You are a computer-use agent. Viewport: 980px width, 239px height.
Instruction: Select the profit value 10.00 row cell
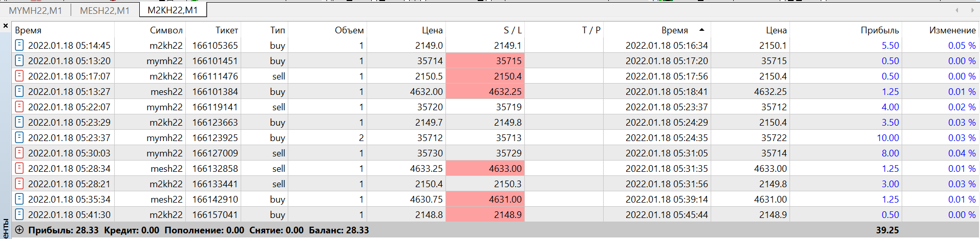coord(887,137)
